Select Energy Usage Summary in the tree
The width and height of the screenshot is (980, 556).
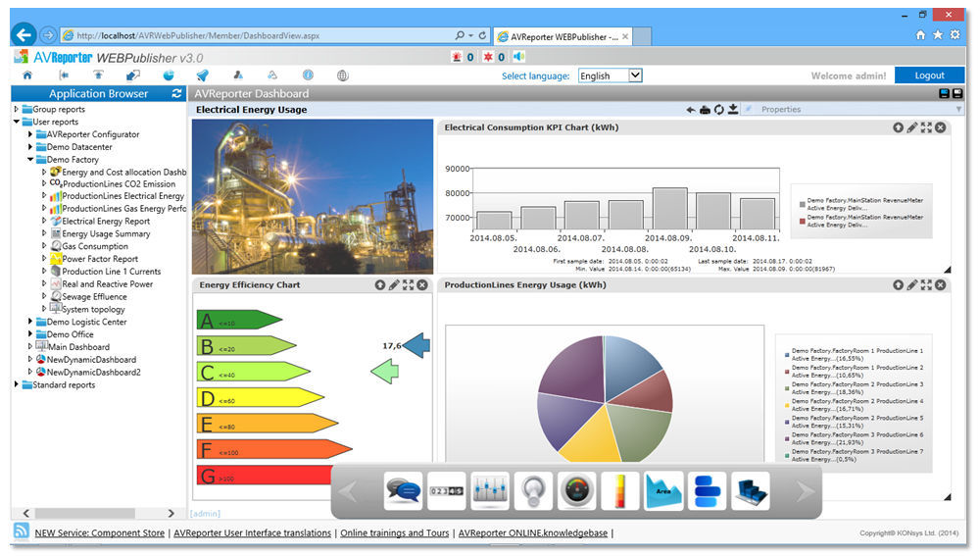pos(106,234)
